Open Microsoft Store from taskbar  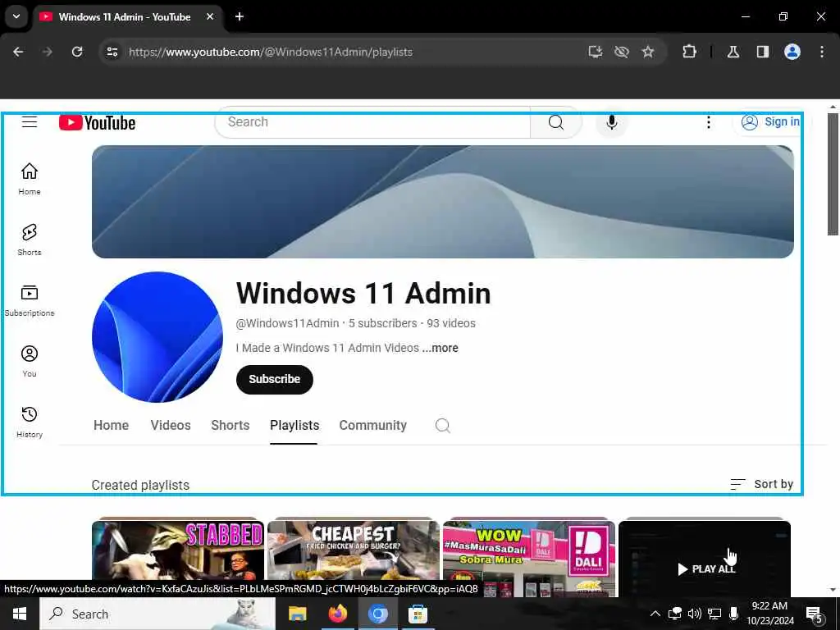click(418, 614)
